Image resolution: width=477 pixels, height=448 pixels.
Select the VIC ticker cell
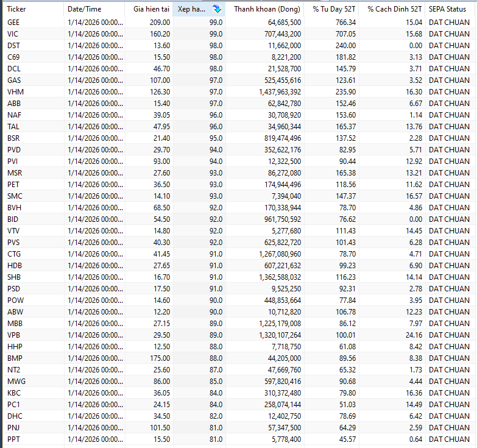pos(13,34)
